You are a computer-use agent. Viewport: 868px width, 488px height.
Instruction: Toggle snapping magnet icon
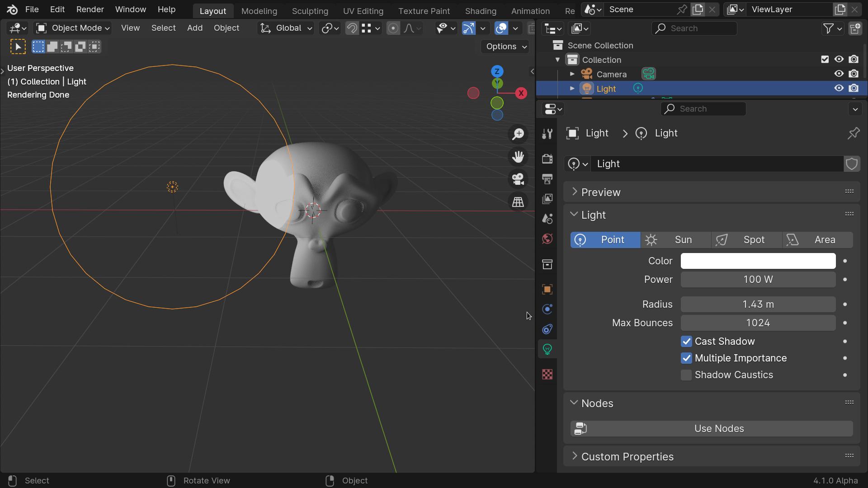(x=352, y=28)
